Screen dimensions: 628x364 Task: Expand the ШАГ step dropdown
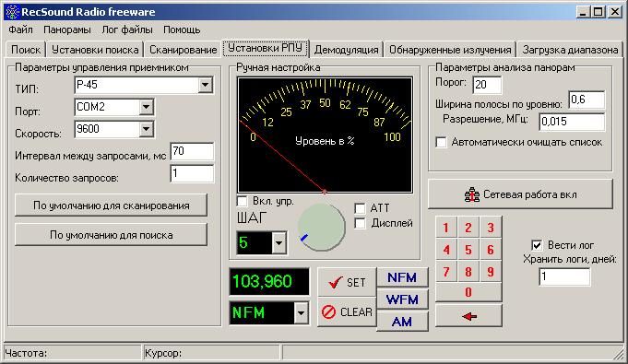pyautogui.click(x=278, y=242)
